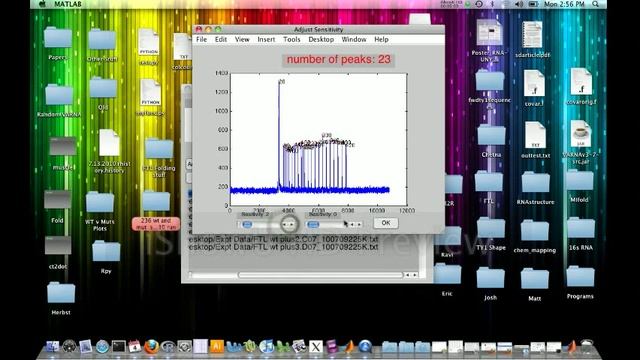This screenshot has width=640, height=360.
Task: Select the Other Stuff folder on desktop
Action: coord(102,39)
